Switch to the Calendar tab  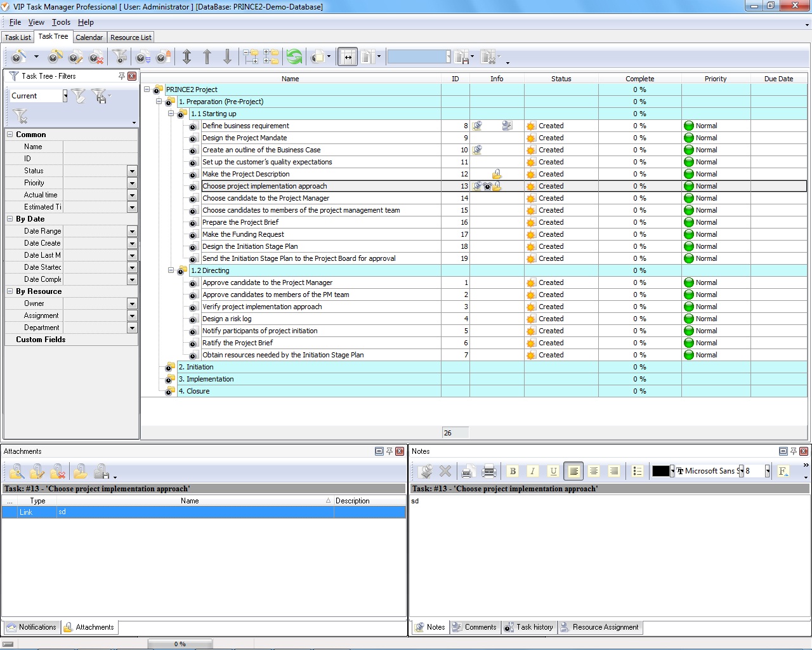pos(89,37)
